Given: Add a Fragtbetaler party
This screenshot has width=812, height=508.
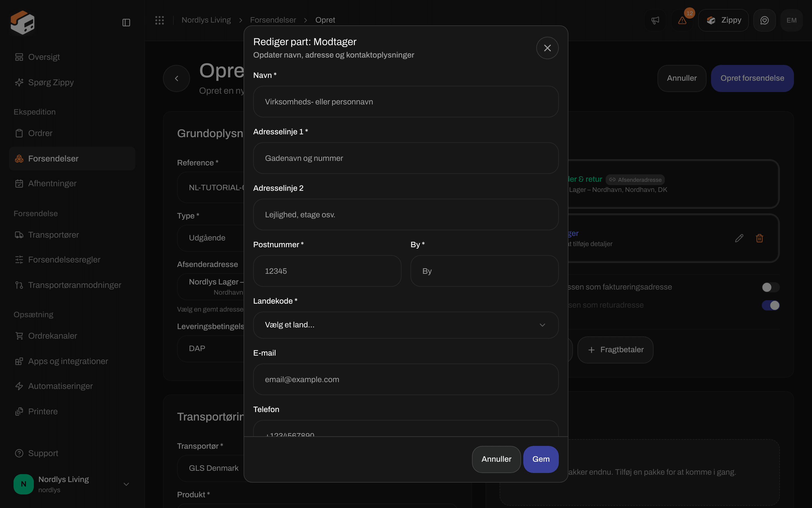Looking at the screenshot, I should click(x=615, y=350).
